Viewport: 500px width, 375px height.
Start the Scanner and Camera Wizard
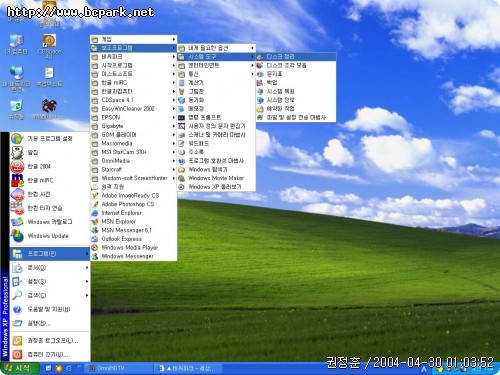point(216,135)
